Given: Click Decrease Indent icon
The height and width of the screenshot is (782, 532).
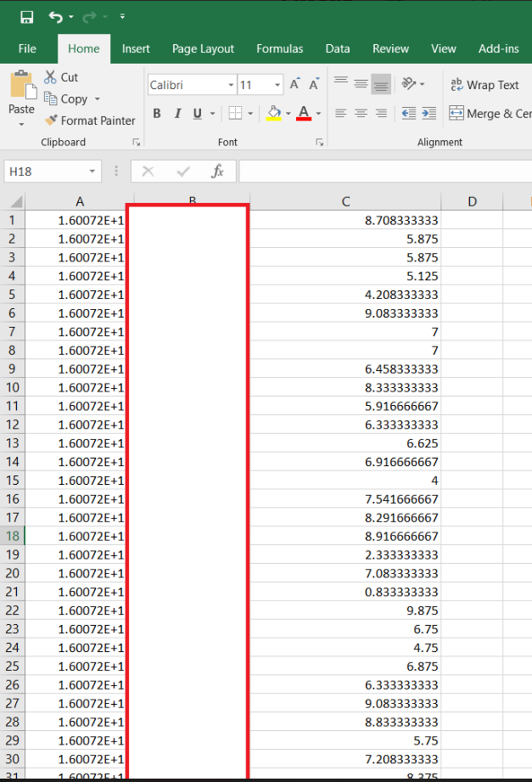Looking at the screenshot, I should click(409, 113).
